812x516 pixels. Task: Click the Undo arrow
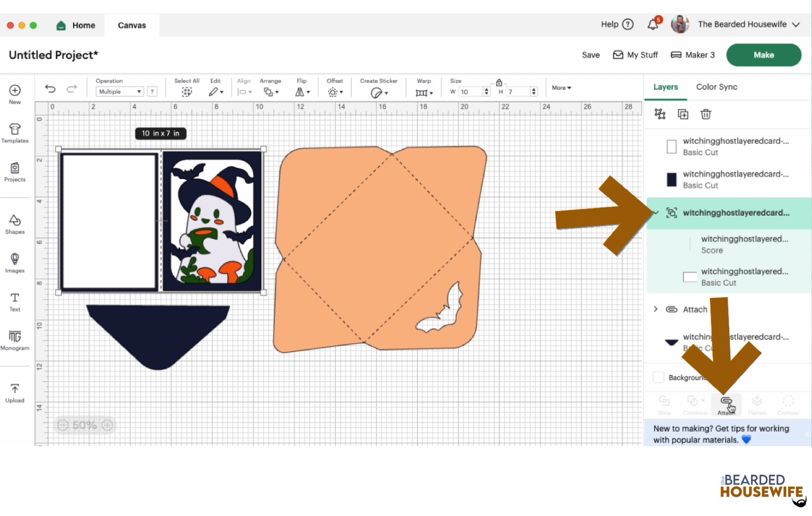[50, 89]
